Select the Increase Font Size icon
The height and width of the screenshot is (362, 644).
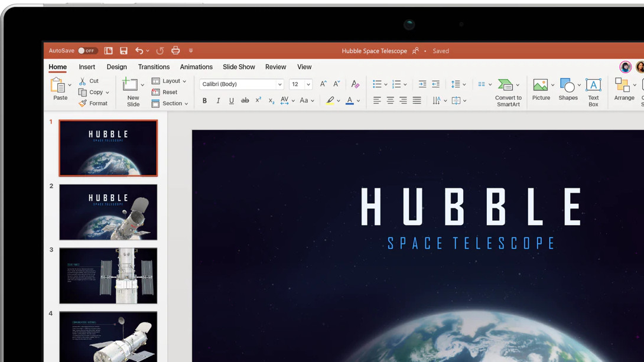323,84
